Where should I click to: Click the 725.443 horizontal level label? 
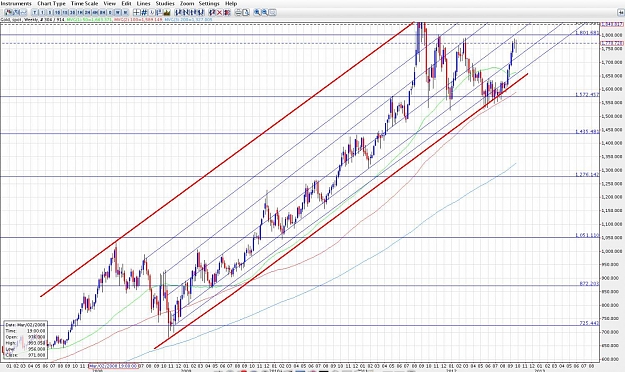(x=589, y=323)
